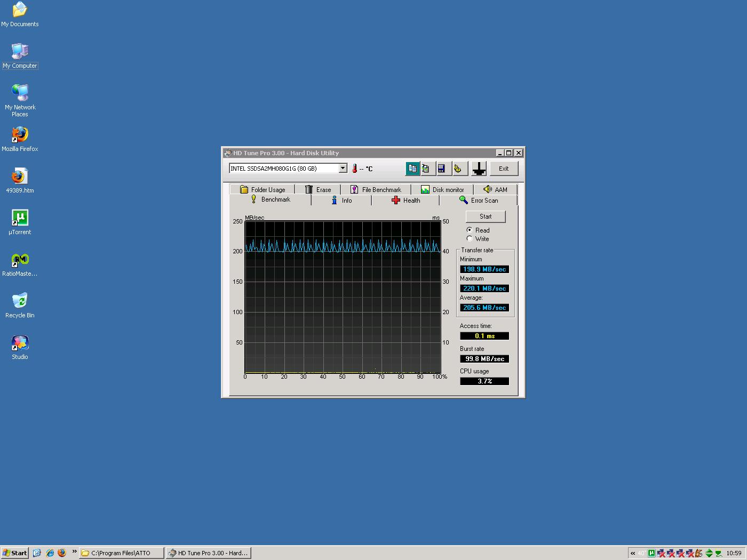The image size is (747, 560).
Task: Expand hidden system tray icons chevron
Action: point(633,553)
